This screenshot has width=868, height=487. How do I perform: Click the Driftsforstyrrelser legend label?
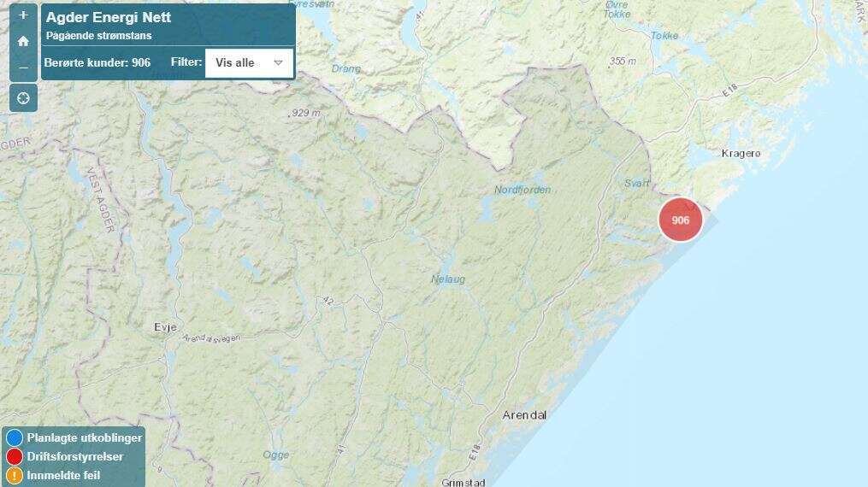75,456
